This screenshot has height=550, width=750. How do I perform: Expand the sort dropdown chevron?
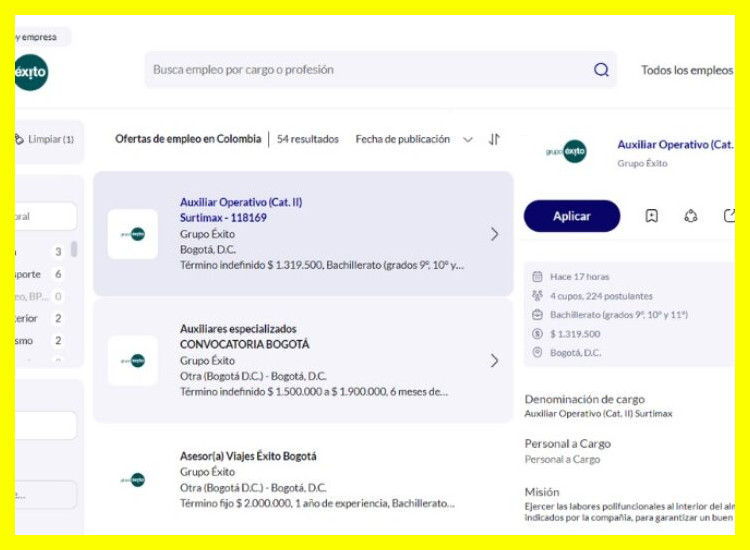pyautogui.click(x=468, y=140)
